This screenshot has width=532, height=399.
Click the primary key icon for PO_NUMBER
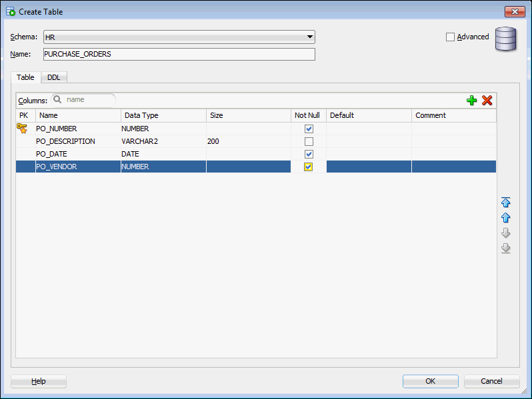click(x=22, y=129)
